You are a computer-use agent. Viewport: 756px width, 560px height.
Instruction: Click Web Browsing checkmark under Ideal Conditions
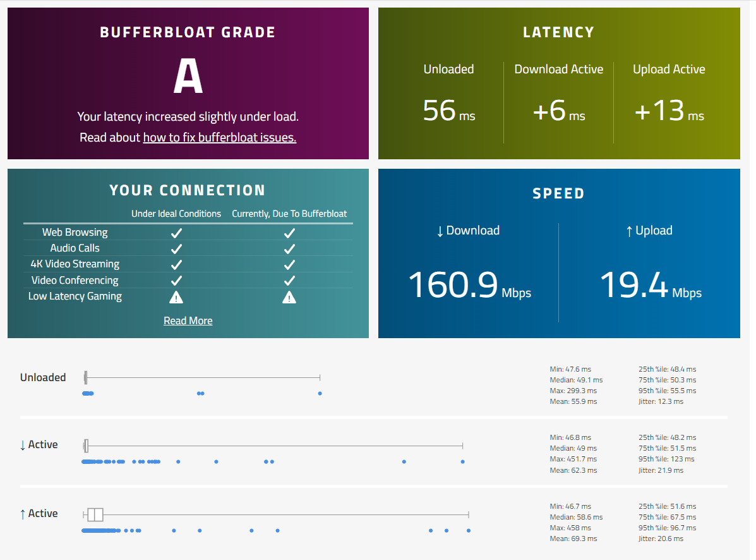click(x=176, y=233)
